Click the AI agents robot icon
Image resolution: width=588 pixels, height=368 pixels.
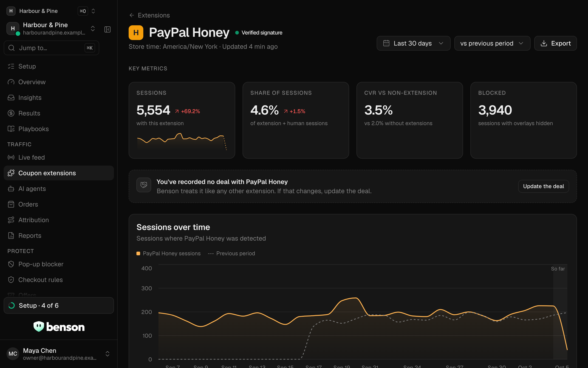pyautogui.click(x=11, y=189)
